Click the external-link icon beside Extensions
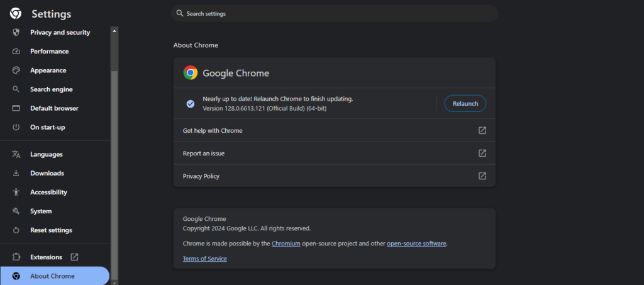 [74, 257]
